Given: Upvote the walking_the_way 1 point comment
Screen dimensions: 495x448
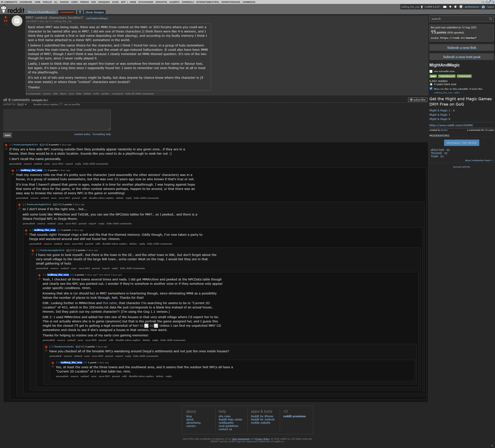Looking at the screenshot, I should [53, 363].
